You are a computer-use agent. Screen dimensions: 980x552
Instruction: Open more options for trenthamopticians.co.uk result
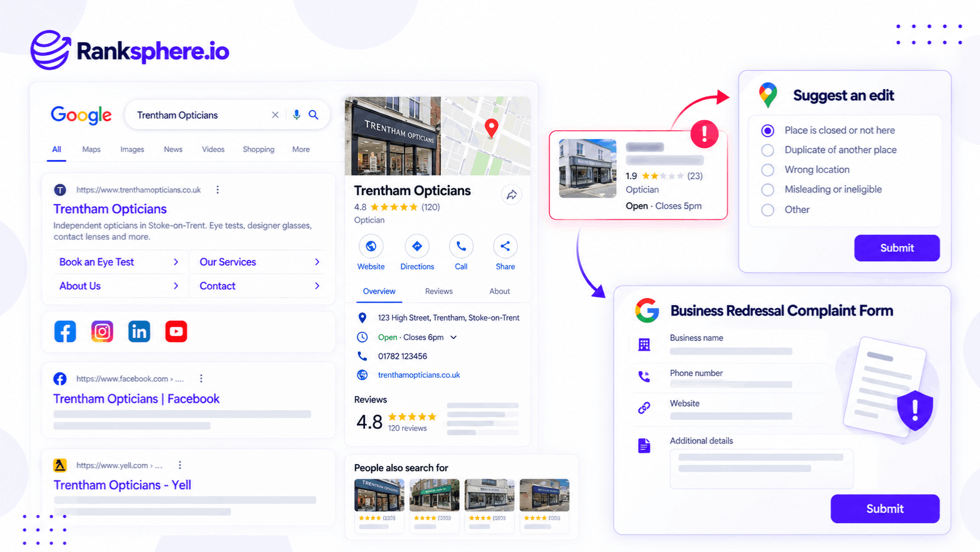(217, 189)
